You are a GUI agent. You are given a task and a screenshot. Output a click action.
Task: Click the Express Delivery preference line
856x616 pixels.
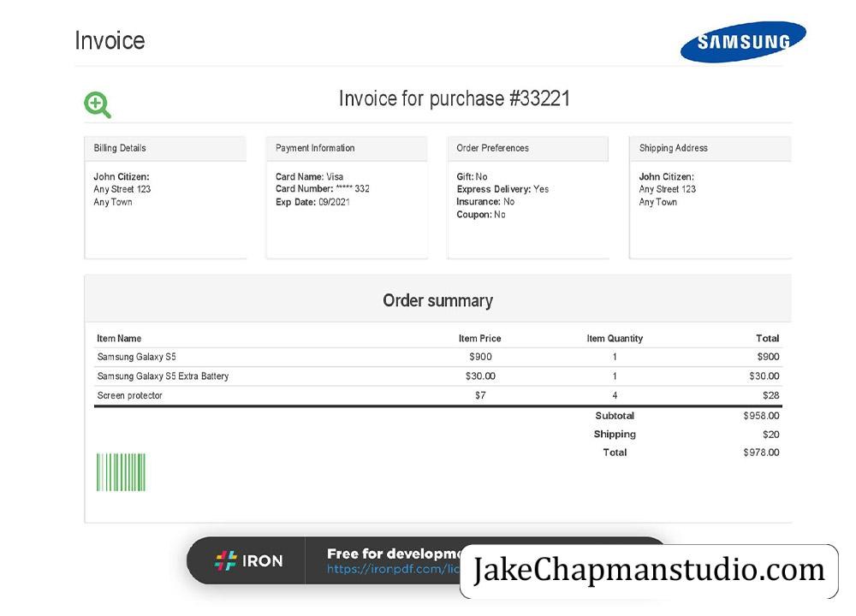(x=502, y=189)
